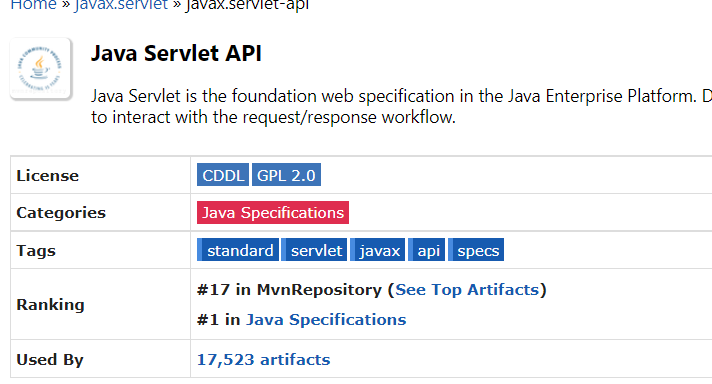The height and width of the screenshot is (384, 712).
Task: Click the servlet tag
Action: click(314, 250)
